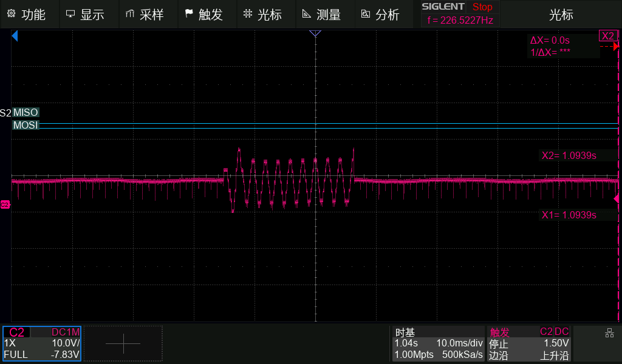The width and height of the screenshot is (622, 364).
Task: Click the pink trigger level arrow on right edge
Action: coord(616,198)
